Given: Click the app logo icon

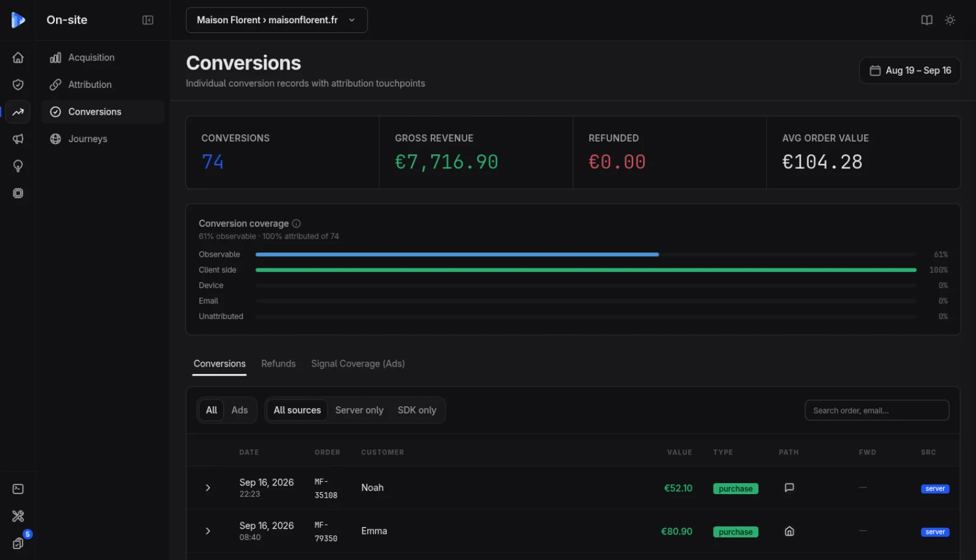Looking at the screenshot, I should [x=18, y=20].
